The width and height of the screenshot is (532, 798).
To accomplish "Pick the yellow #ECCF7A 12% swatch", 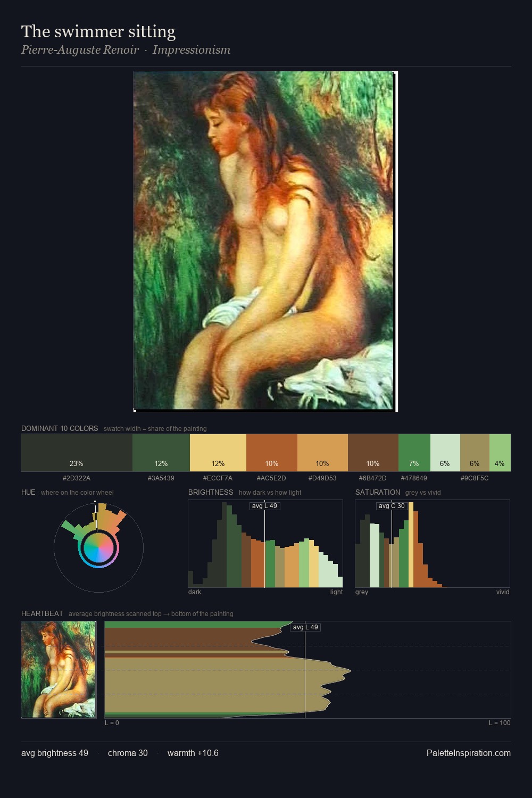I will [218, 453].
